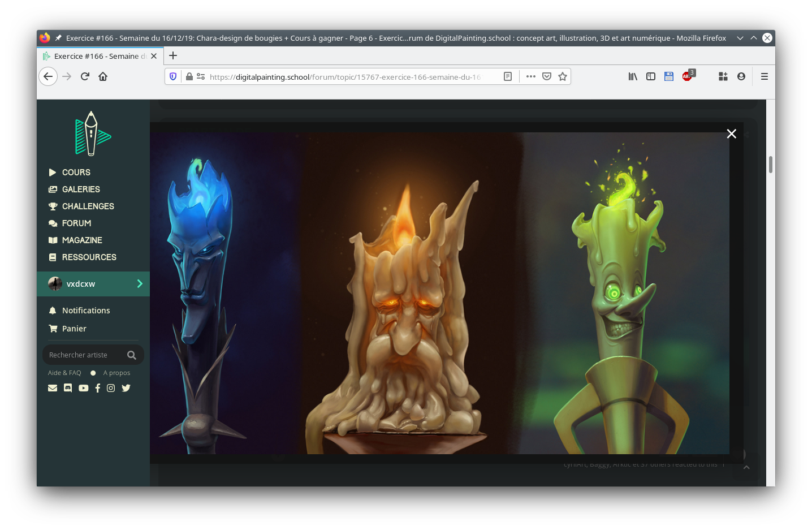The width and height of the screenshot is (812, 530).
Task: Click inside the Rechercher artiste field
Action: [x=85, y=355]
